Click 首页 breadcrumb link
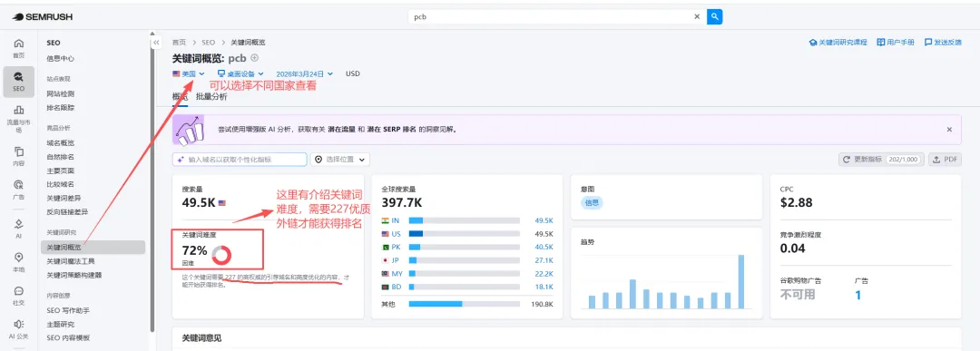The width and height of the screenshot is (980, 351). [x=180, y=43]
